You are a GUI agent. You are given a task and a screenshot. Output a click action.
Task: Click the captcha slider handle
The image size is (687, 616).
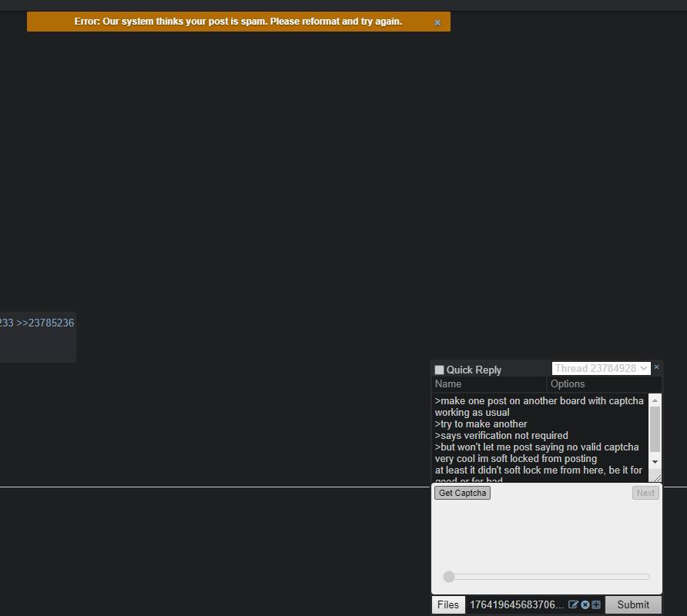pyautogui.click(x=449, y=577)
